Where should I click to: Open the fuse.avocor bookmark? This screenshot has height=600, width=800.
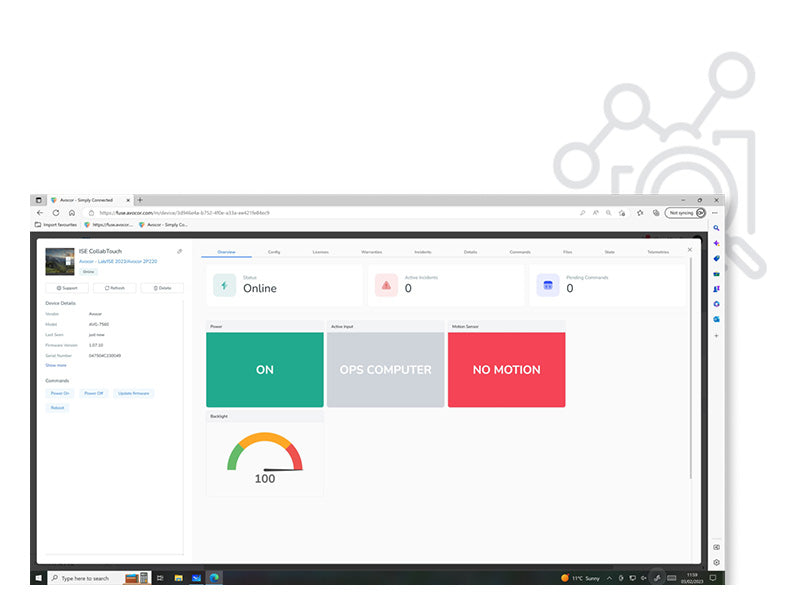coord(109,224)
